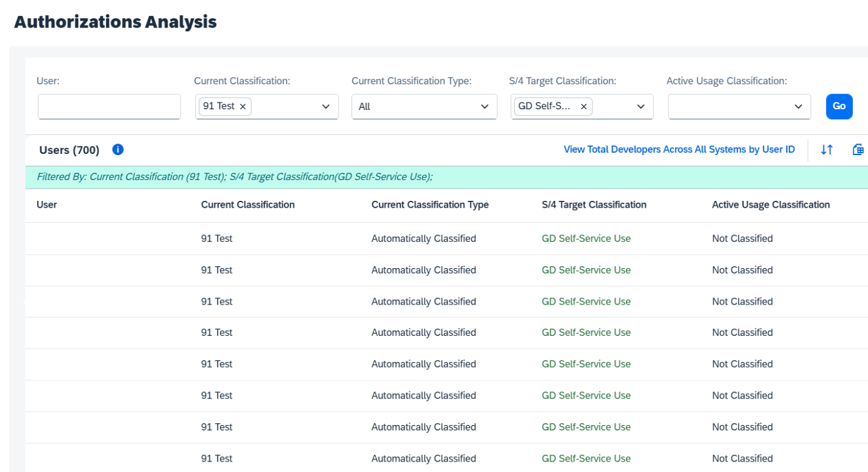Screen dimensions: 868x472
Task: Click Not Classified in the second table row
Action: (742, 270)
